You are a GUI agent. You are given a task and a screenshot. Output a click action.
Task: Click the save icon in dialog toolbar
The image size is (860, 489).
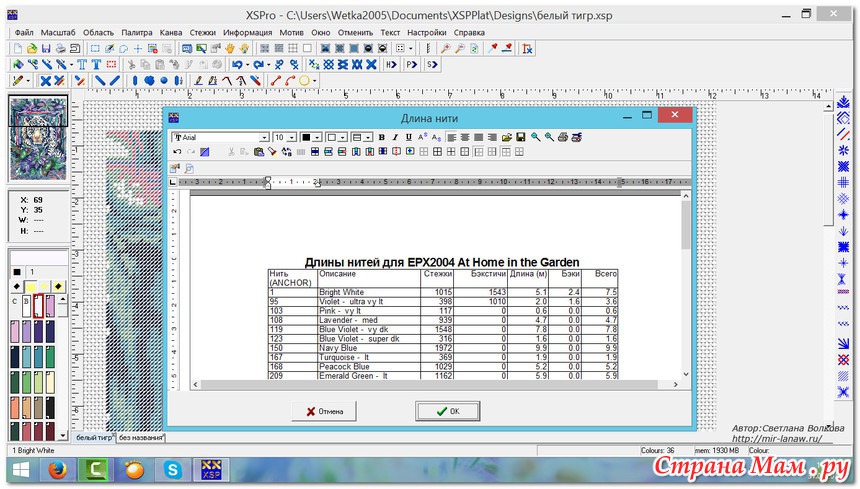point(521,137)
